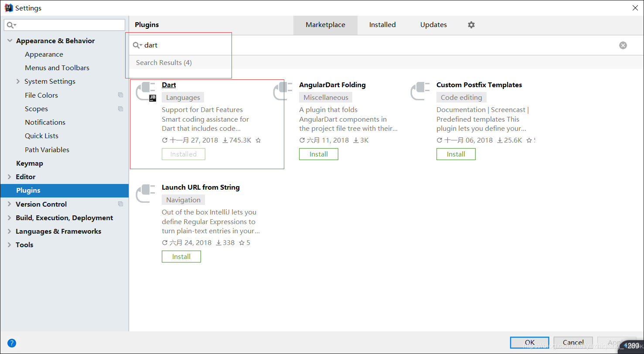
Task: Click the Version Control project-level icon
Action: [x=121, y=204]
